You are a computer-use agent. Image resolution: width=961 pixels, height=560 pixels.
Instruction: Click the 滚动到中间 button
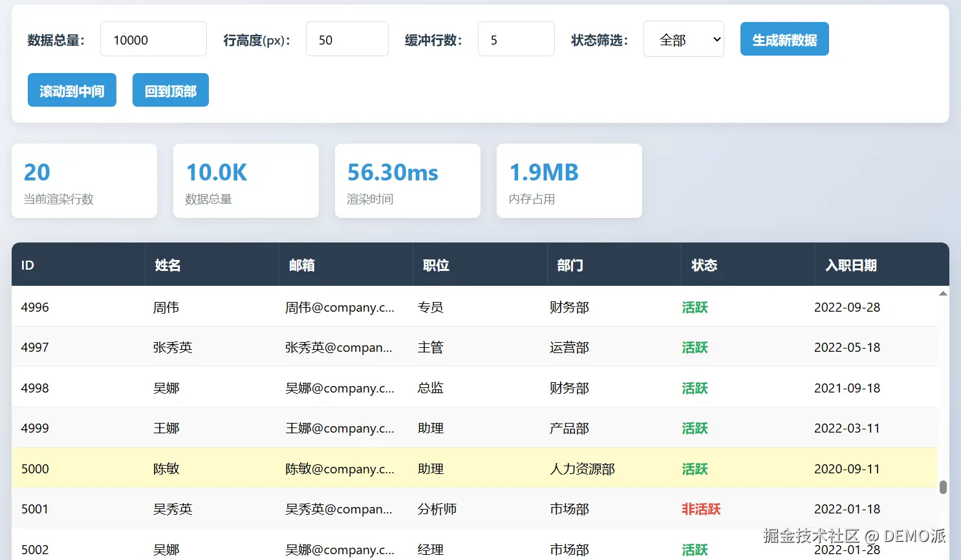(x=72, y=91)
